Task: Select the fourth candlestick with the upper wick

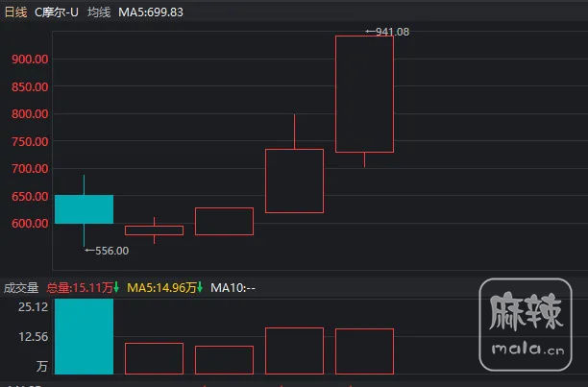Action: (x=294, y=181)
